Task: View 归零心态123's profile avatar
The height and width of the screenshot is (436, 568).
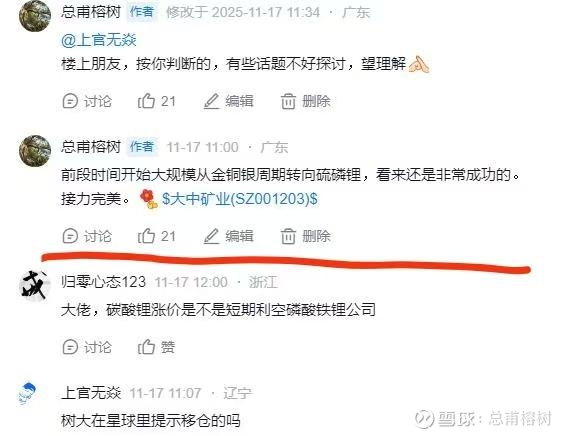Action: point(35,285)
